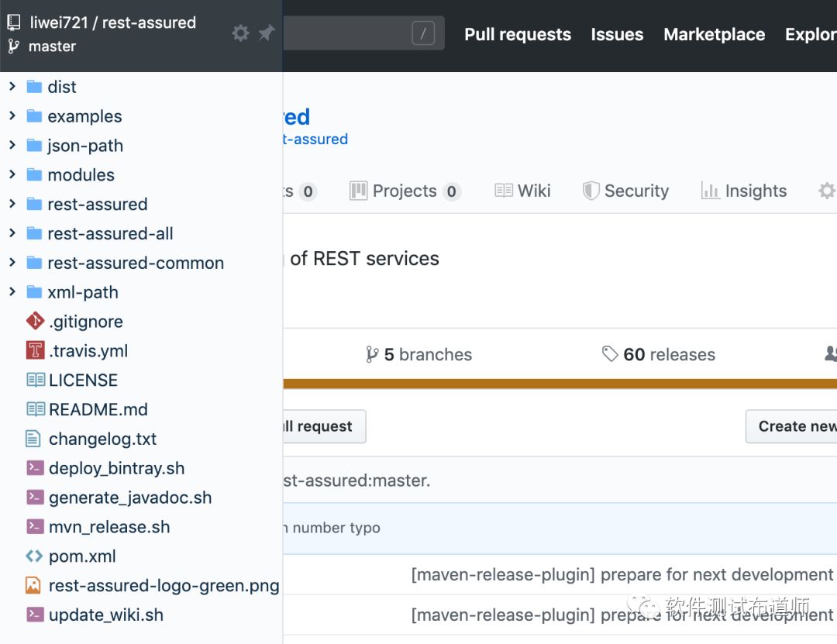Screen dimensions: 837x644
Task: Click the repository book icon in sidebar header
Action: pyautogui.click(x=14, y=22)
